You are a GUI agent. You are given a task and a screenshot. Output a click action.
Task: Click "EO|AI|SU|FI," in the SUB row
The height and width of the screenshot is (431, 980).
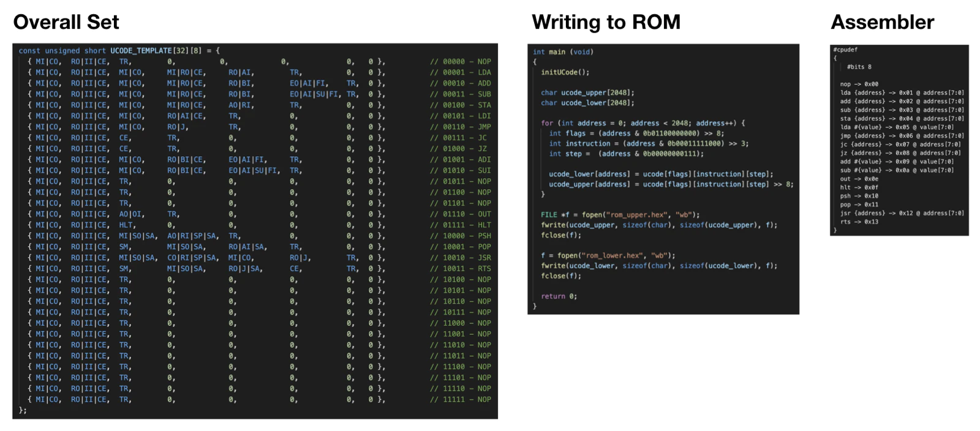click(316, 94)
